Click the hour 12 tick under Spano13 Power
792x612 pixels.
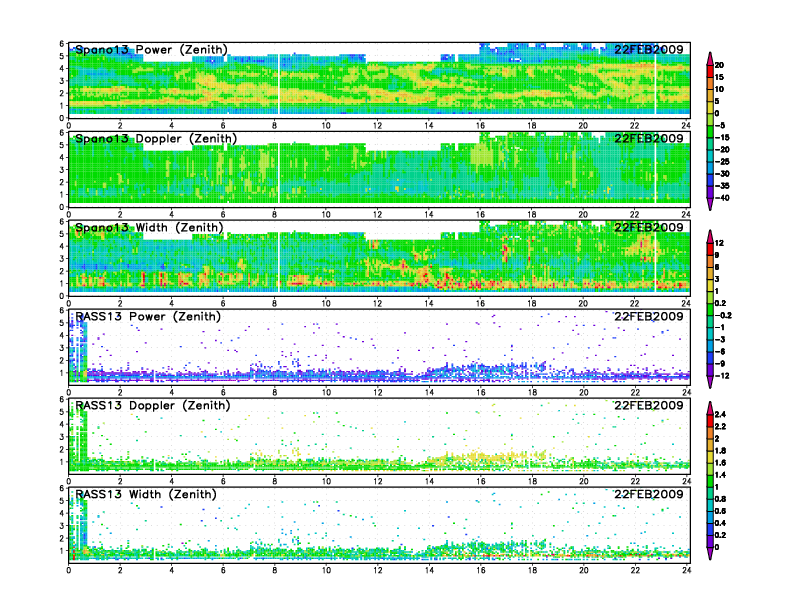(x=377, y=126)
